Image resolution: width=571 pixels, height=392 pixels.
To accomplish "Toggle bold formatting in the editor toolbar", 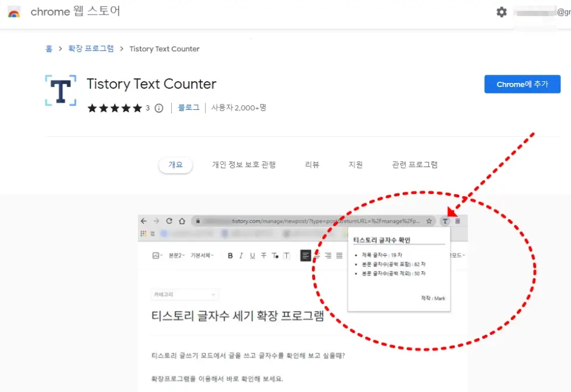I will [x=230, y=255].
